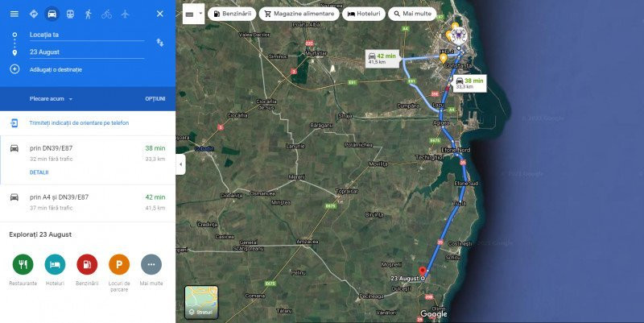Click the Techirghiol map label
644x323 pixels.
click(x=430, y=157)
